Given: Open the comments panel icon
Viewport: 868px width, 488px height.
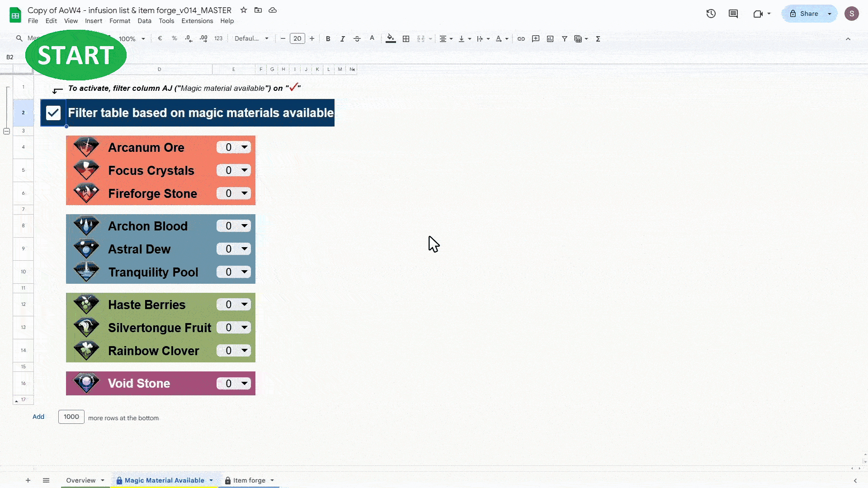Looking at the screenshot, I should coord(733,14).
